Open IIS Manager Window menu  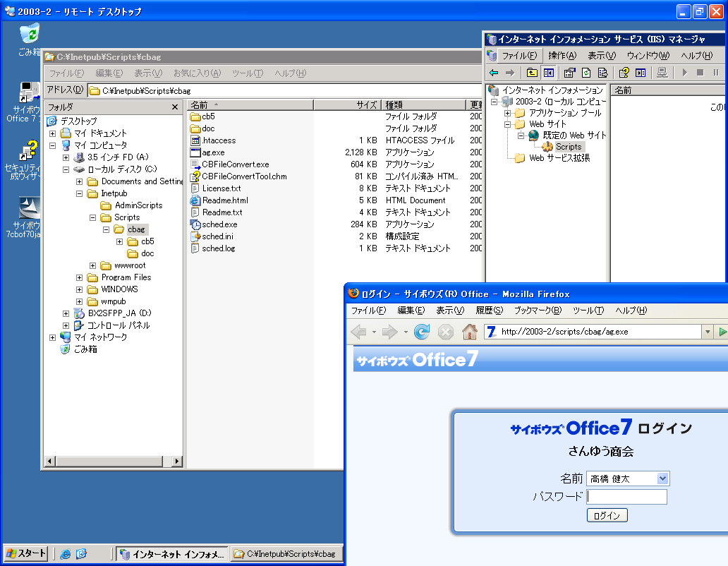pyautogui.click(x=648, y=56)
